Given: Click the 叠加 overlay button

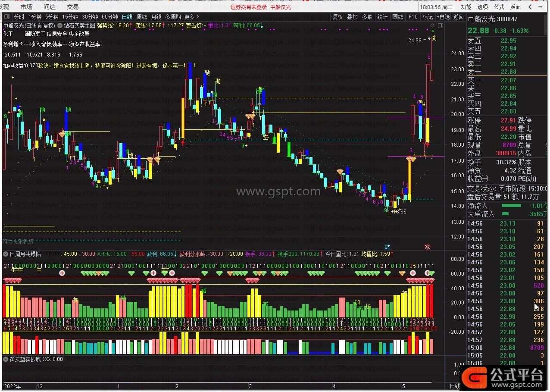Looking at the screenshot, I should pyautogui.click(x=352, y=17).
